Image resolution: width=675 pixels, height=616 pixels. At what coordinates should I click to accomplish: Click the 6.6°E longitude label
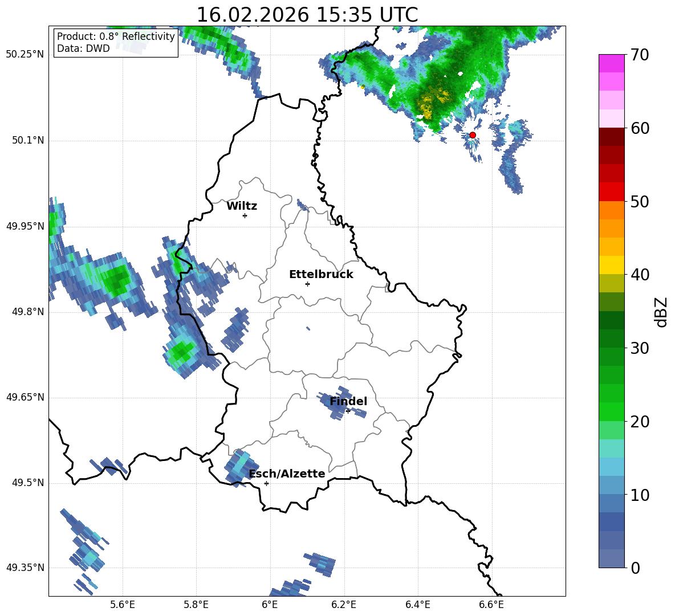point(491,605)
